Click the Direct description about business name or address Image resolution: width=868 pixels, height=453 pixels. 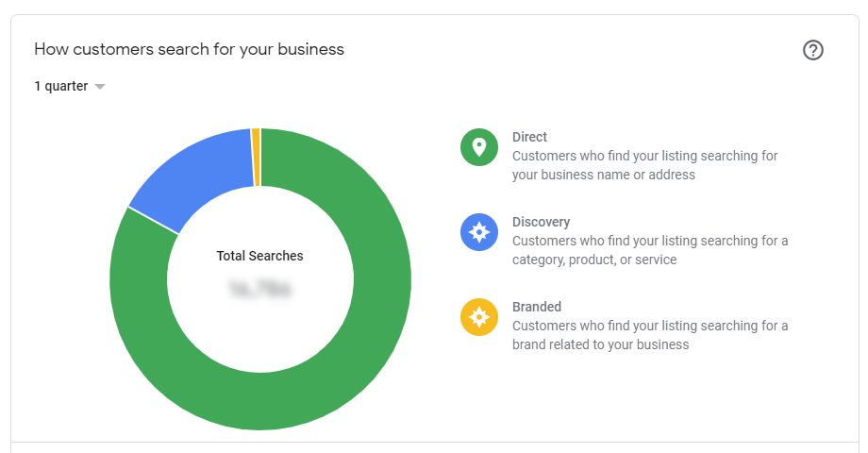click(644, 165)
